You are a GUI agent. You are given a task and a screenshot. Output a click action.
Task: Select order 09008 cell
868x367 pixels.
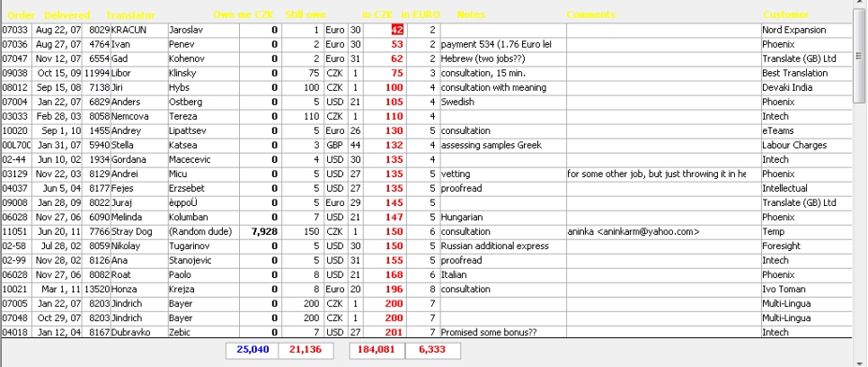[x=16, y=203]
